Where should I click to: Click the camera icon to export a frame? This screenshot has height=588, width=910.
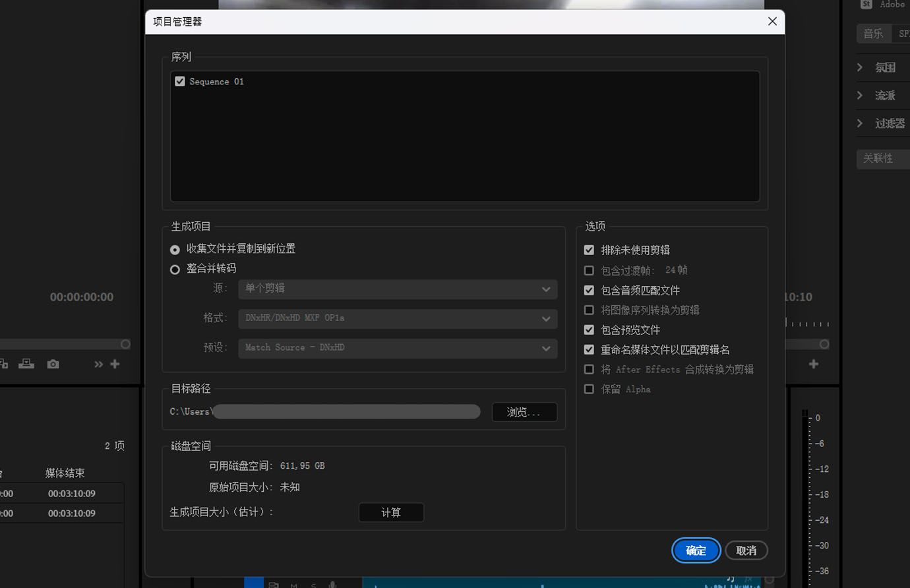[53, 364]
